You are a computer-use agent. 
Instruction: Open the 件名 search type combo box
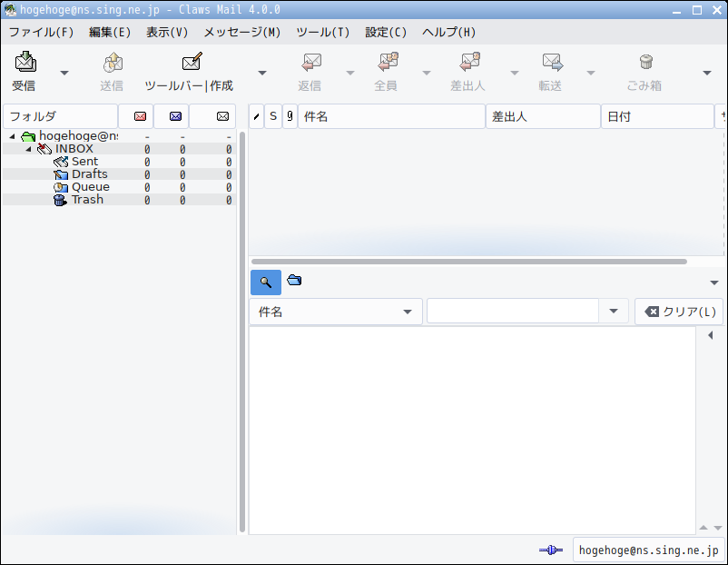336,312
